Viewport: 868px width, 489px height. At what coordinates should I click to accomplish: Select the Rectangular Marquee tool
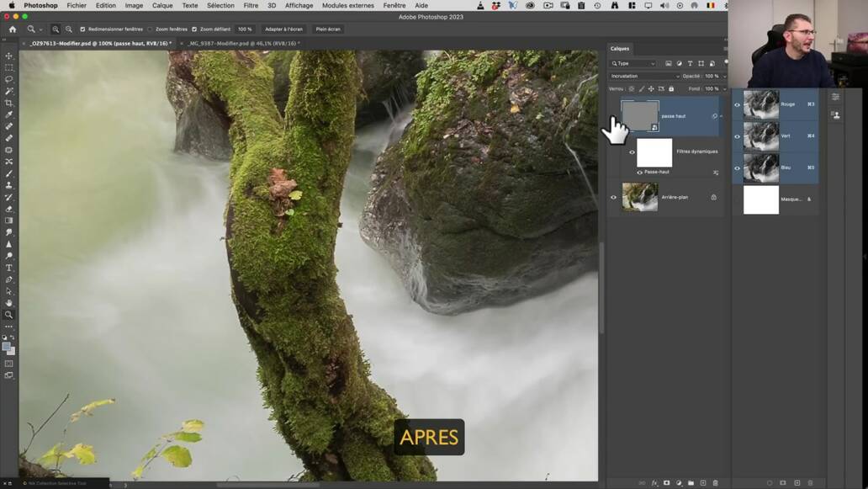[9, 67]
